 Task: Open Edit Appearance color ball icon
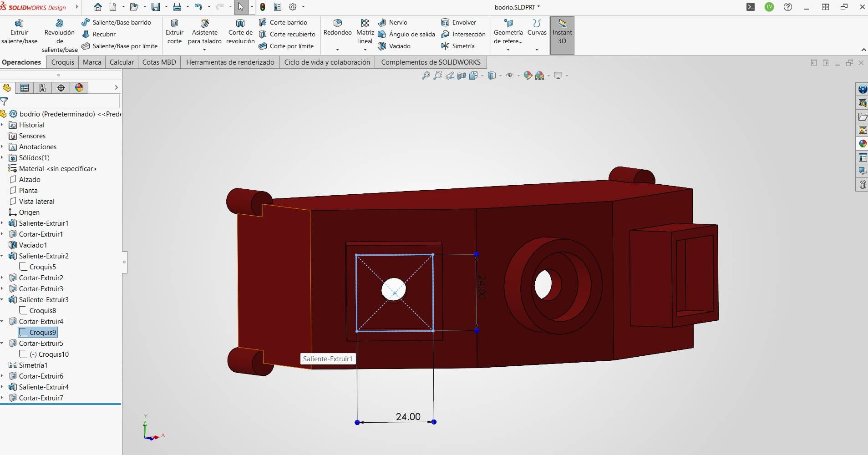(528, 76)
